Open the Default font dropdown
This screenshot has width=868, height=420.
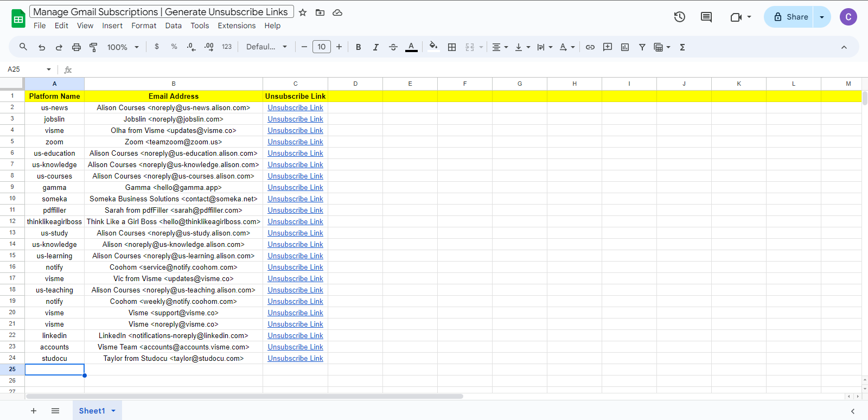266,47
